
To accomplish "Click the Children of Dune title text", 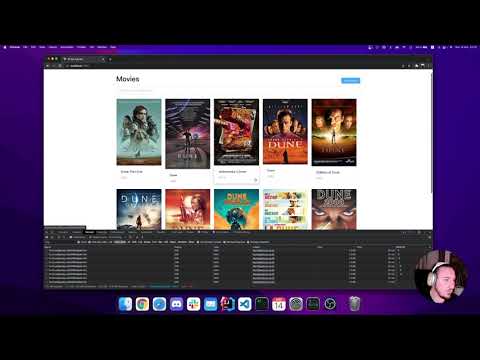I will (x=328, y=172).
